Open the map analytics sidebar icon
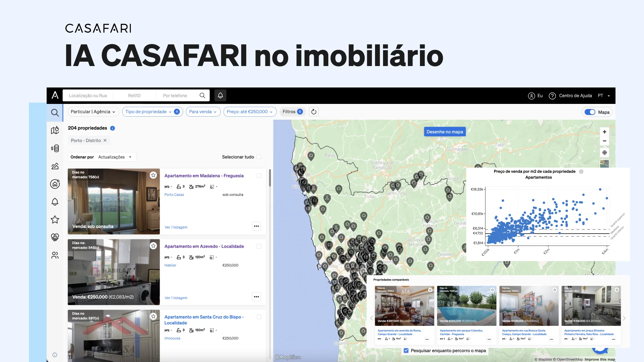Screen dimensions: 644x362 (55, 130)
